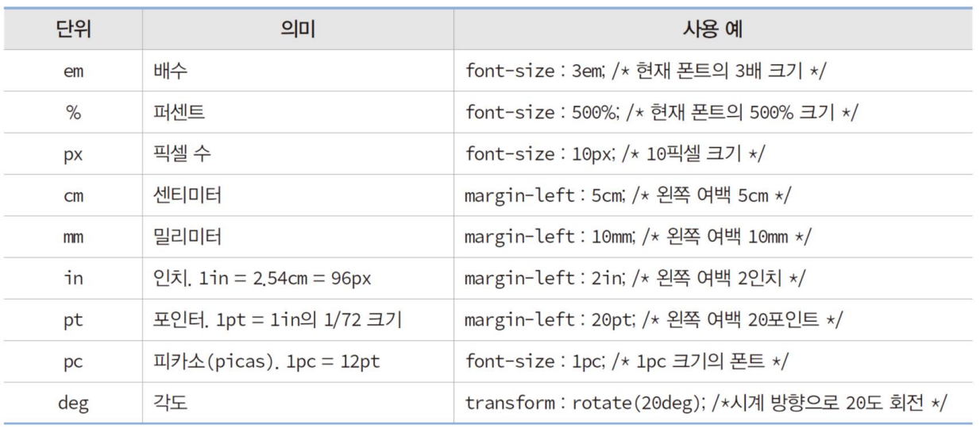Image resolution: width=980 pixels, height=429 pixels.
Task: Click the 'margin-left : 10mm;' example
Action: coord(550,236)
